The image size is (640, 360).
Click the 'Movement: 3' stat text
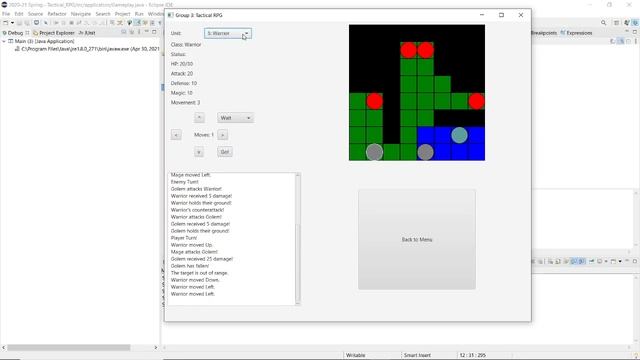point(185,102)
